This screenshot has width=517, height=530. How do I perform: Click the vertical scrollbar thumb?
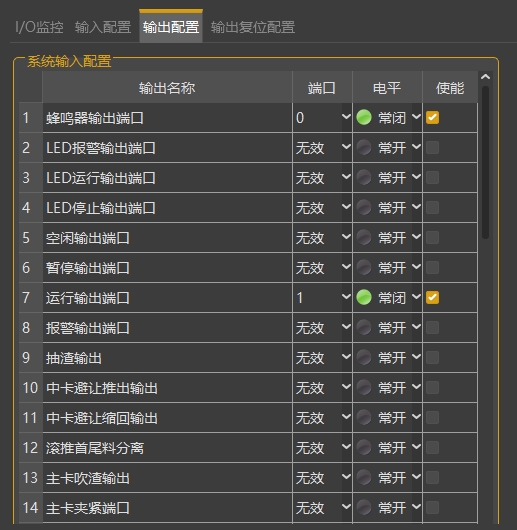(486, 162)
